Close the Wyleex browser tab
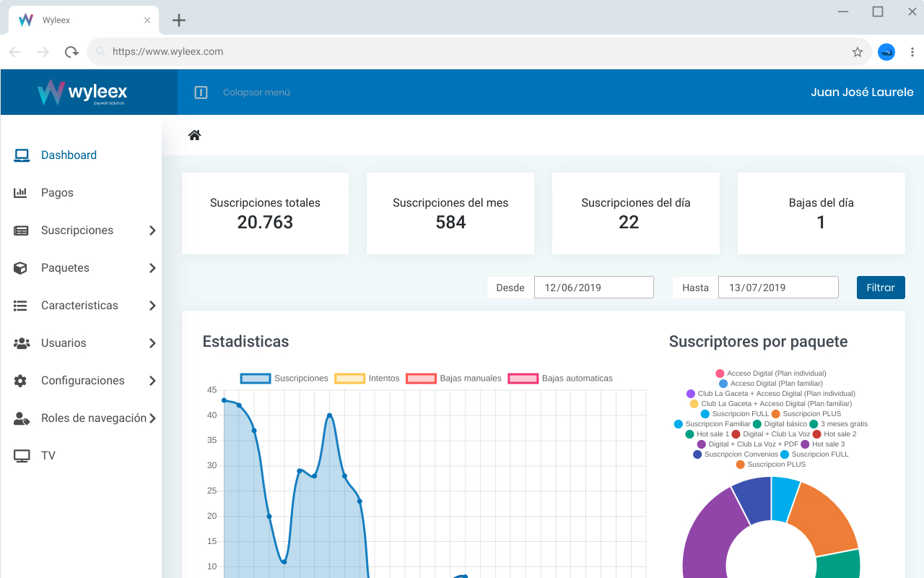The image size is (924, 578). coord(147,20)
